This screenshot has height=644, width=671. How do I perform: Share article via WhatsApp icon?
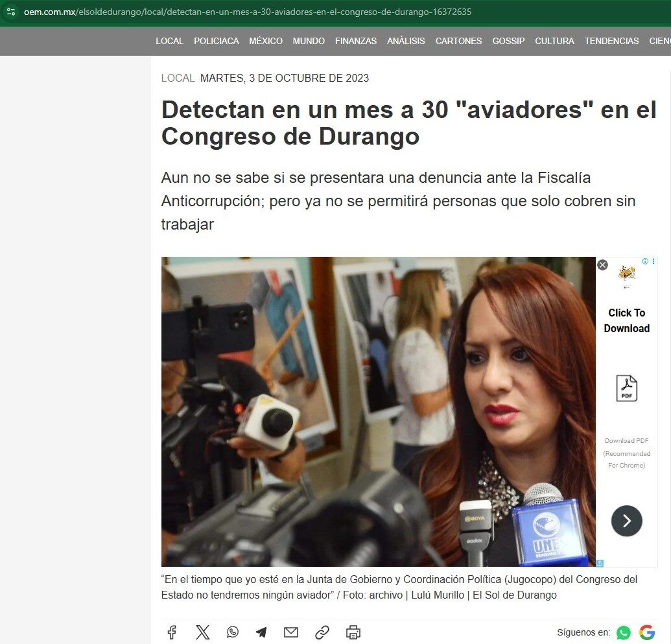click(233, 632)
